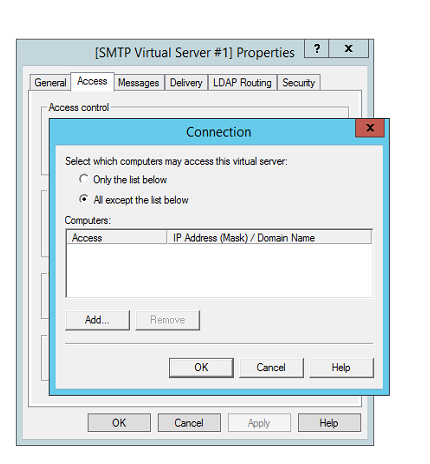Close the Connection dialog with red X

pos(370,128)
